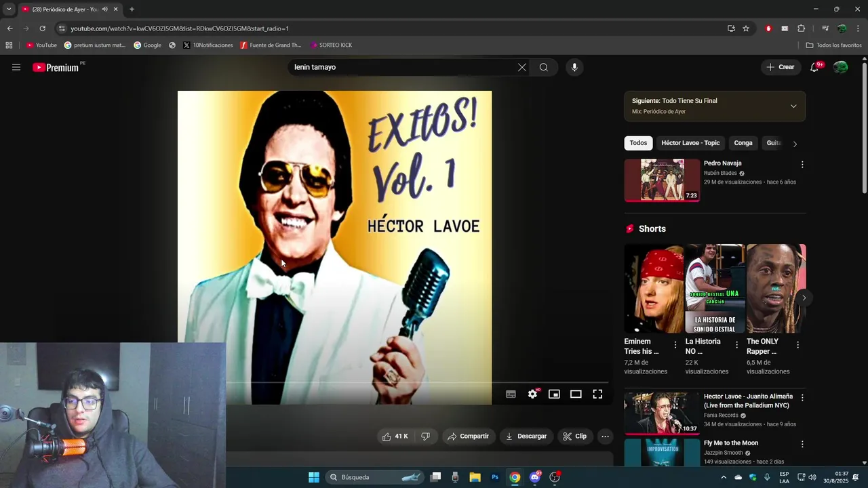Open Fly Me to the Moon video
Viewport: 868px width, 488px height.
731,443
